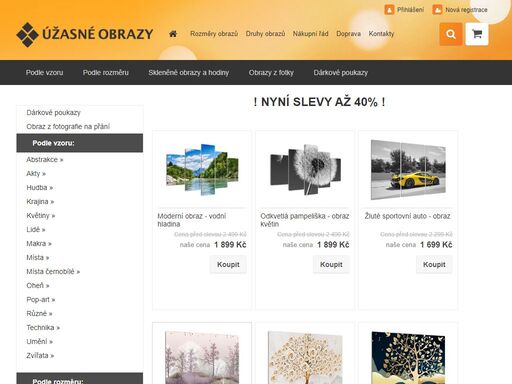Open Rozměry obrazů menu item
The width and height of the screenshot is (512, 384).
pos(214,34)
